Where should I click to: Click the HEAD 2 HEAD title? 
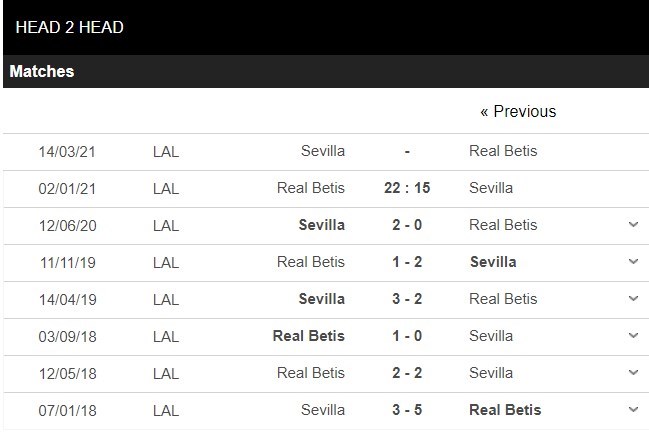coord(70,28)
